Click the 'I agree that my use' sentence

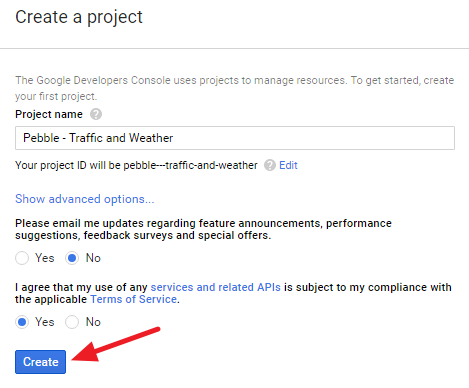click(233, 293)
